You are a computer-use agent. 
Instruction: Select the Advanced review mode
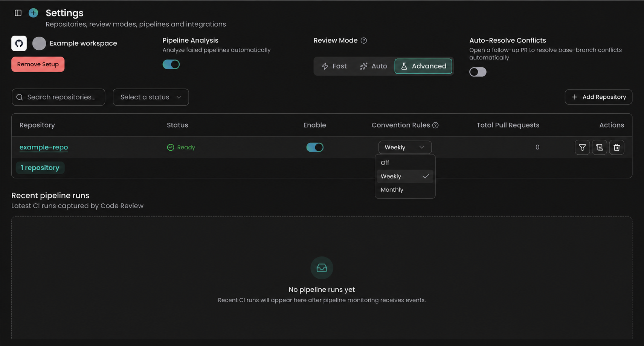[x=423, y=66]
